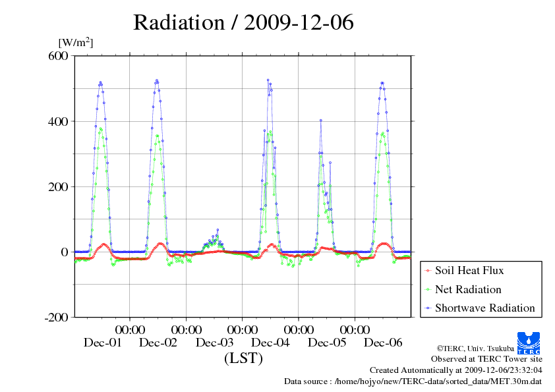Click the [W/m²] unit label
Image resolution: width=555 pixels, height=392 pixels.
[x=76, y=42]
